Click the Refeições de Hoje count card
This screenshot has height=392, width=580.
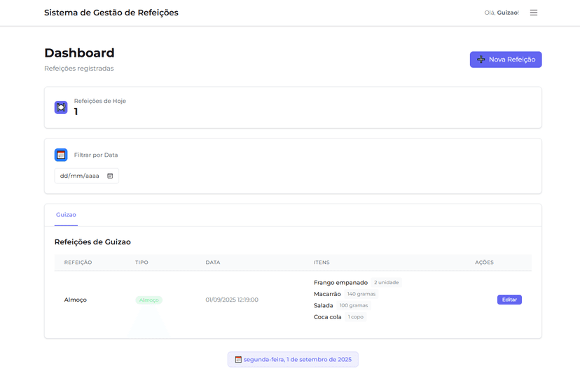(x=293, y=107)
